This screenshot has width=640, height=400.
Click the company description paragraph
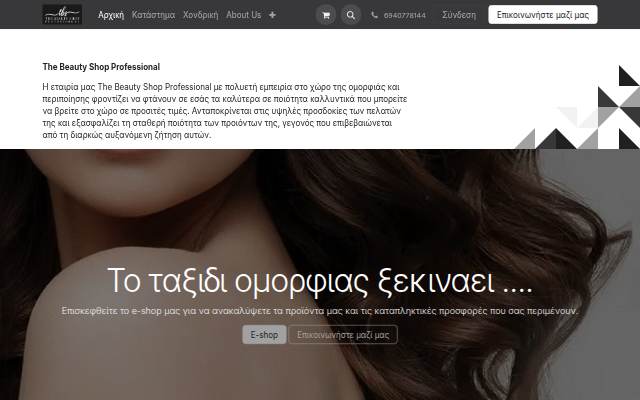tap(225, 111)
